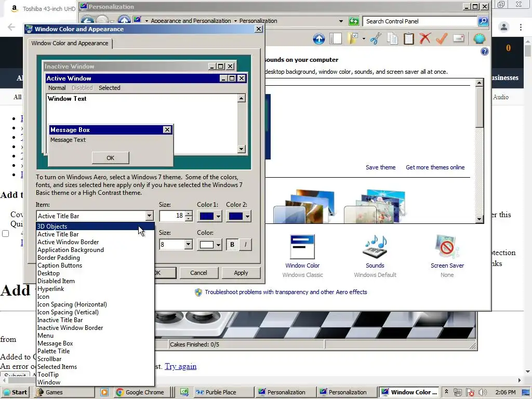Click the Search Control Panel field

420,21
